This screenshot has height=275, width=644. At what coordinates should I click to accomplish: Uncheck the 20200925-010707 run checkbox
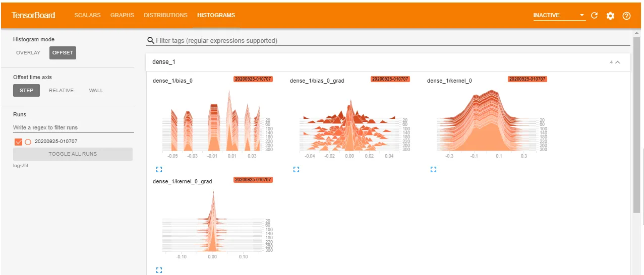pyautogui.click(x=19, y=142)
